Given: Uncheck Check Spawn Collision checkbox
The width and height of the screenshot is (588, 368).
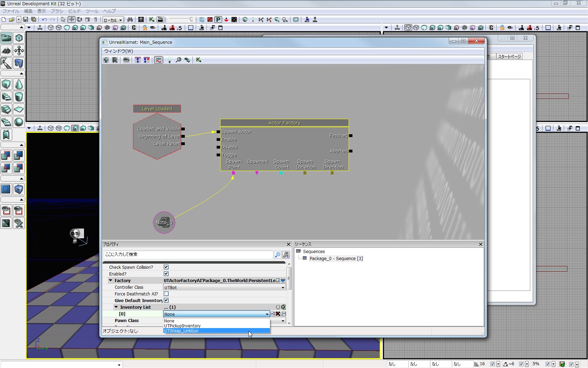Looking at the screenshot, I should (x=166, y=267).
